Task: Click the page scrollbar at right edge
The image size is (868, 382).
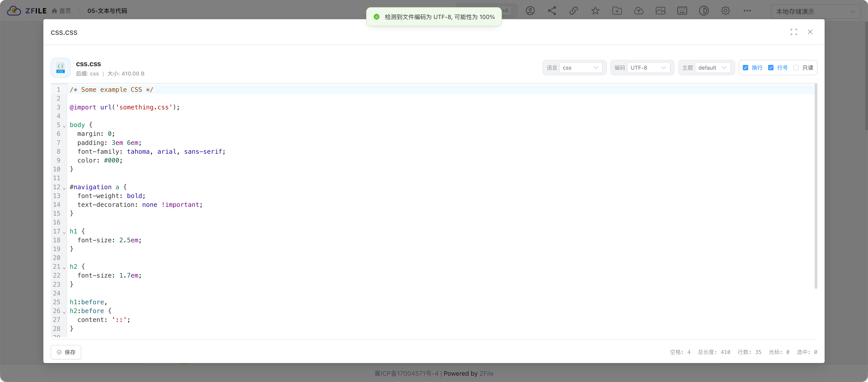Action: point(866,76)
